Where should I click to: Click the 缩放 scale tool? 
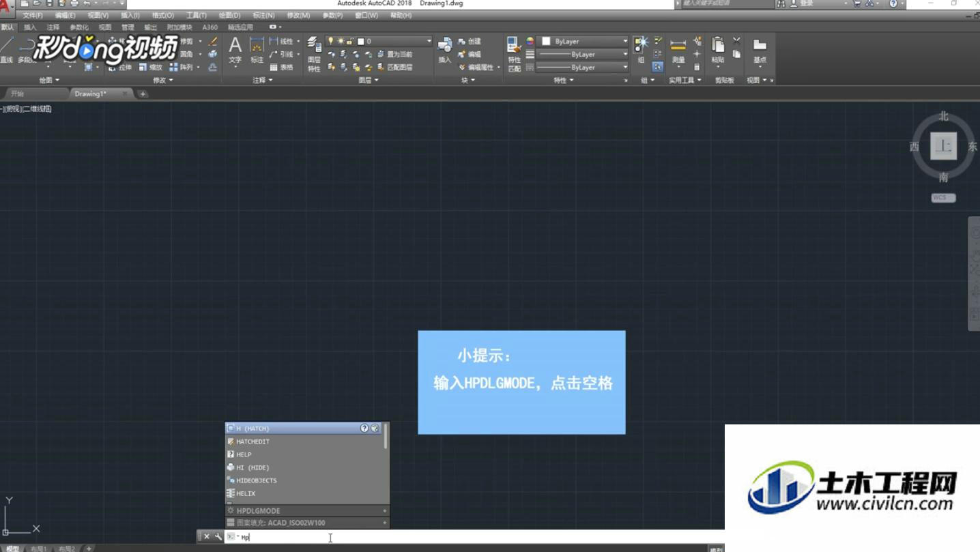pyautogui.click(x=151, y=68)
